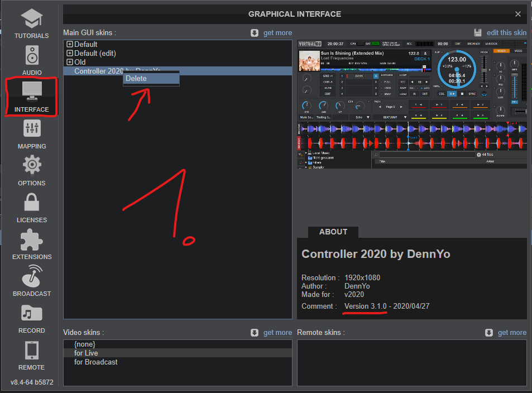Click the Controller 2020 by DennYo heading

pyautogui.click(x=376, y=254)
